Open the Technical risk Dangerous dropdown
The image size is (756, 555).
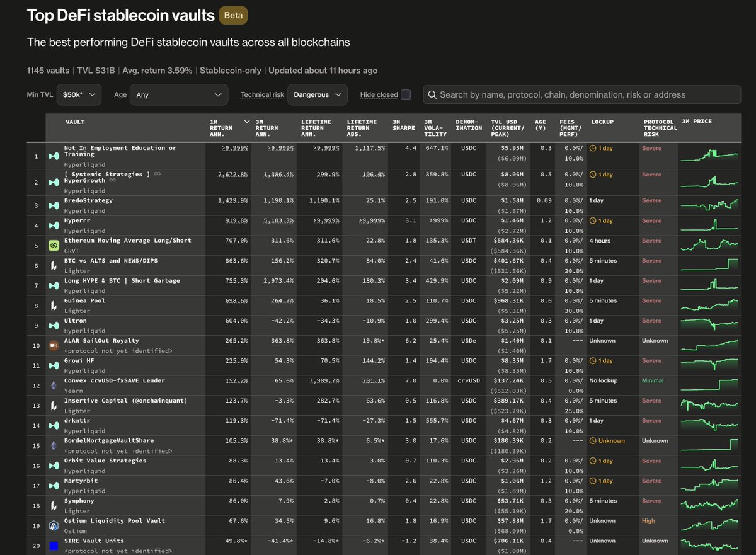(318, 94)
